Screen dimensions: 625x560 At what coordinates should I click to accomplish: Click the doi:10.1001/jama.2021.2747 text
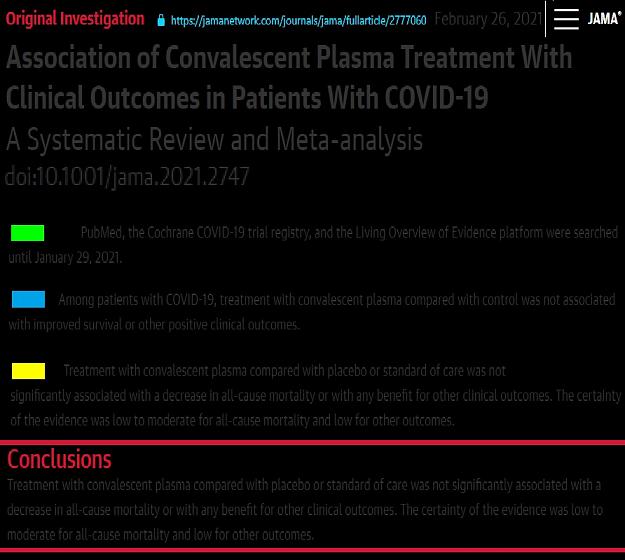(127, 176)
